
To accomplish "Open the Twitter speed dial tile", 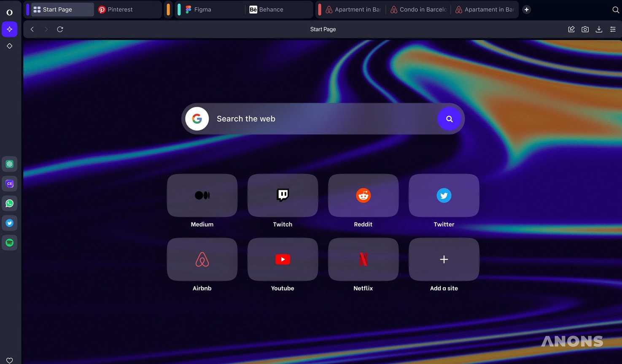I will 444,195.
